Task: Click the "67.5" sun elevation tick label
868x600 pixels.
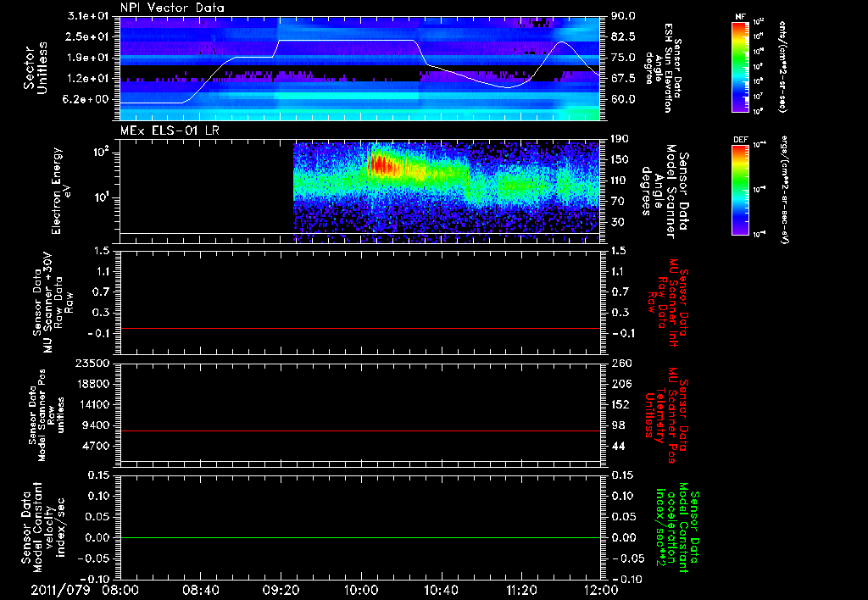Action: tap(623, 79)
